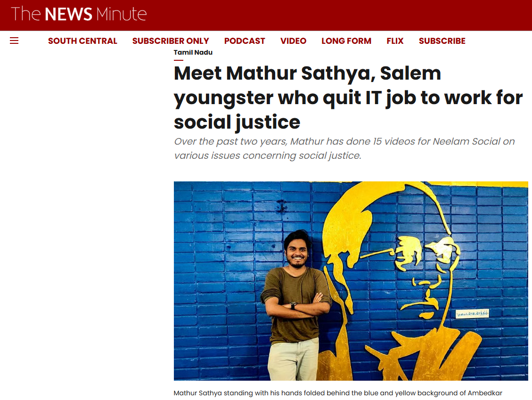Go to Subscriber Only section
Screen dimensions: 532x400
(x=171, y=41)
